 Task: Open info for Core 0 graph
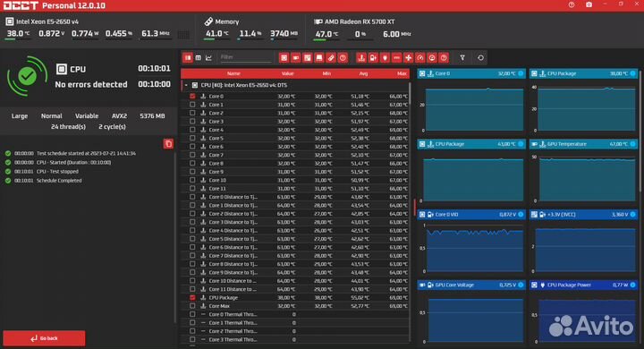click(521, 73)
